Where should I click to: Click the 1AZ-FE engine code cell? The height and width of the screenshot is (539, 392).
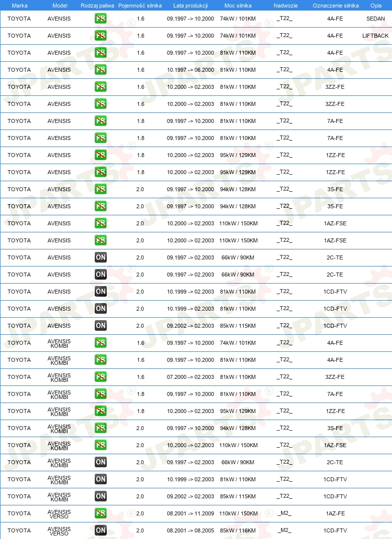point(335,513)
